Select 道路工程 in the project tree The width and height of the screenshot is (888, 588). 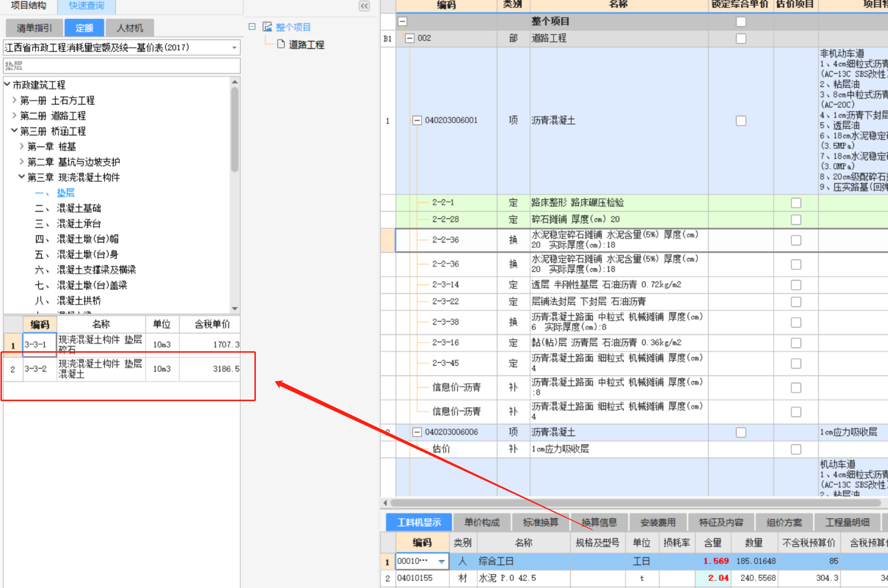[306, 45]
